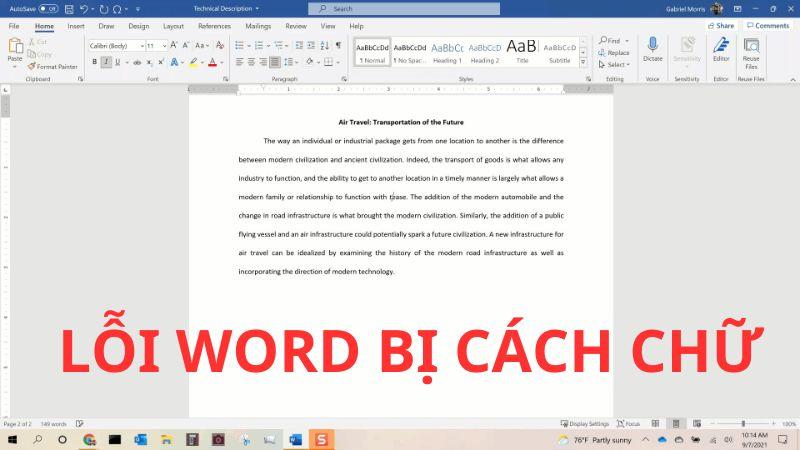Switch to the Insert tab
Image resolution: width=800 pixels, height=450 pixels.
pos(76,26)
